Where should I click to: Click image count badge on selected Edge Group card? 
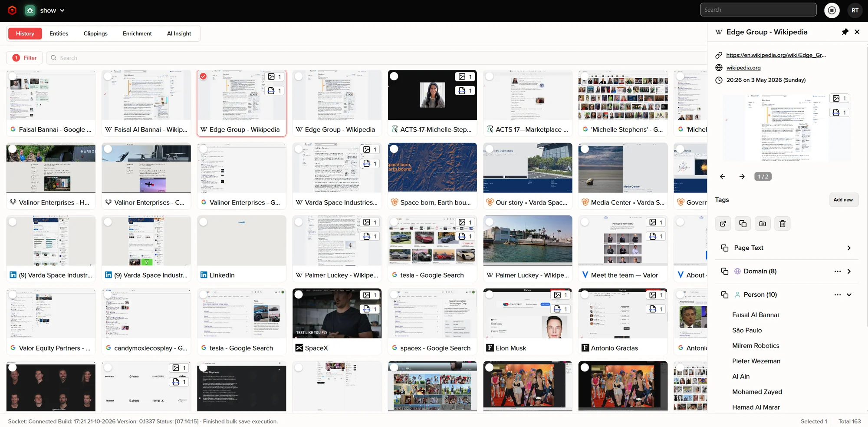coord(275,77)
